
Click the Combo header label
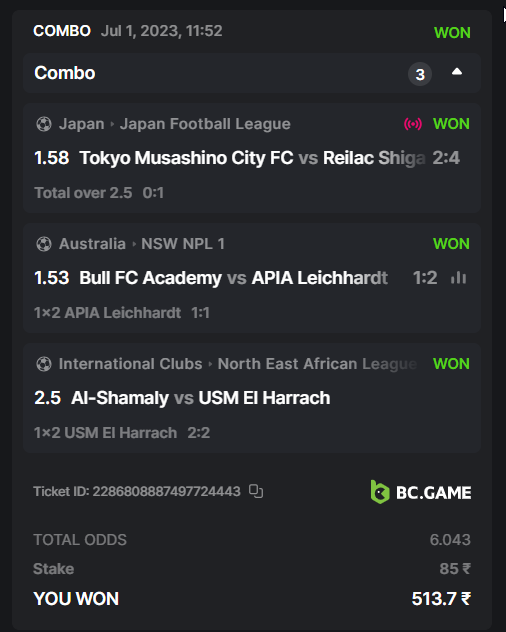click(x=65, y=73)
